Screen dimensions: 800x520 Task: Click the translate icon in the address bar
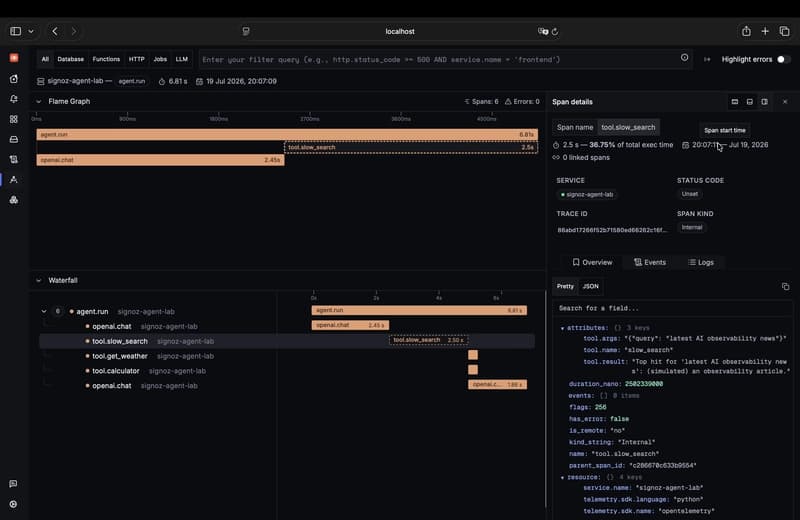pos(543,32)
